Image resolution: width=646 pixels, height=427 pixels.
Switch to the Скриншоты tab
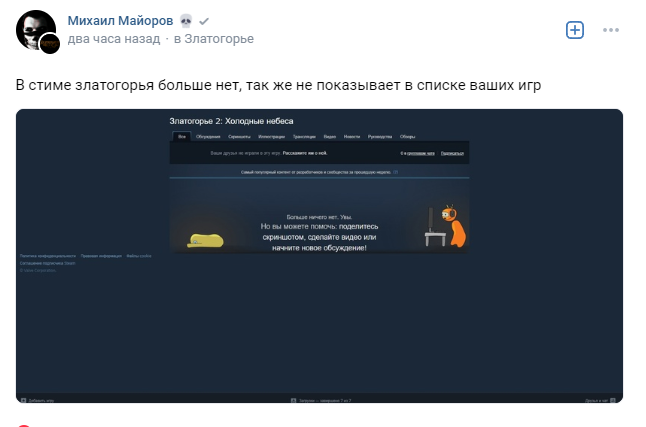[x=239, y=136]
